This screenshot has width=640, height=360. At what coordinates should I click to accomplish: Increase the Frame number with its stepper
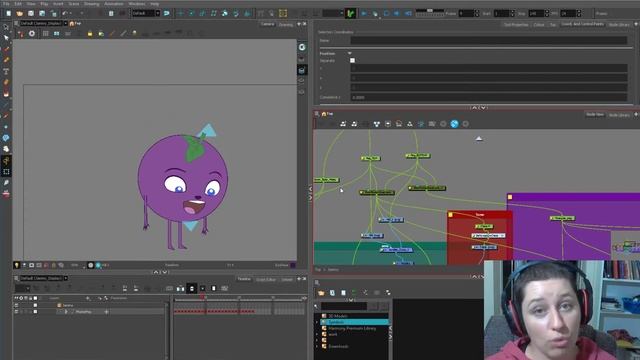pyautogui.click(x=477, y=12)
